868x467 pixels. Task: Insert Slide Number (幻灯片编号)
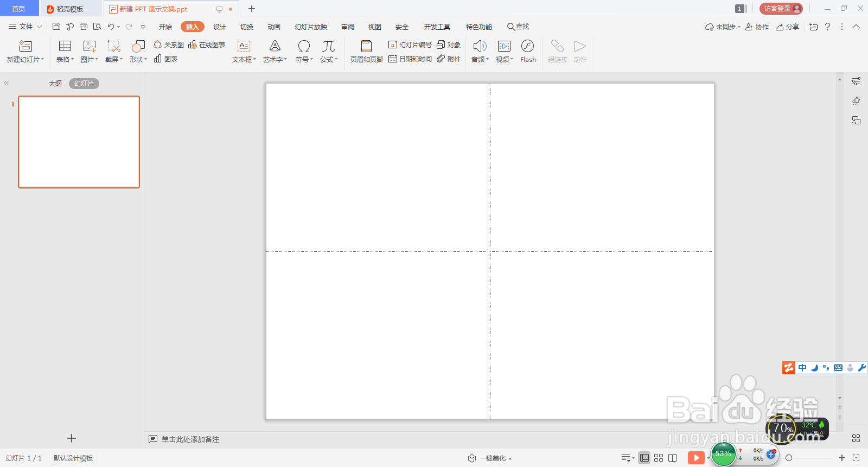pyautogui.click(x=410, y=45)
